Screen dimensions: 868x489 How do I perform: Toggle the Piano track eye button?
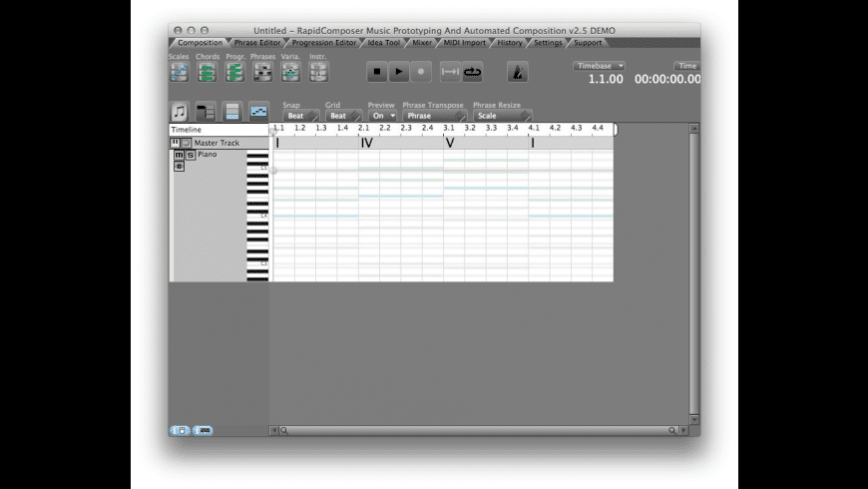coord(179,166)
